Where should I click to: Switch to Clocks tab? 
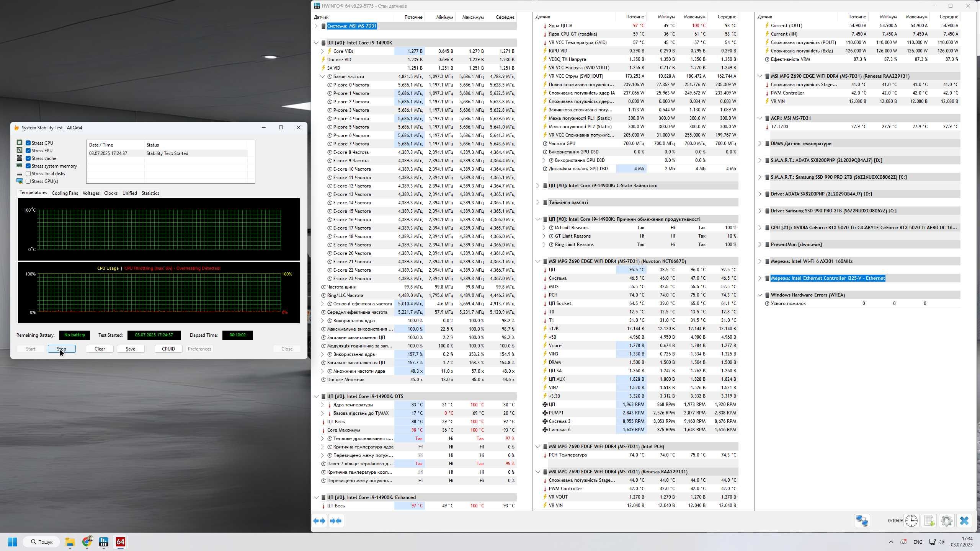(111, 193)
